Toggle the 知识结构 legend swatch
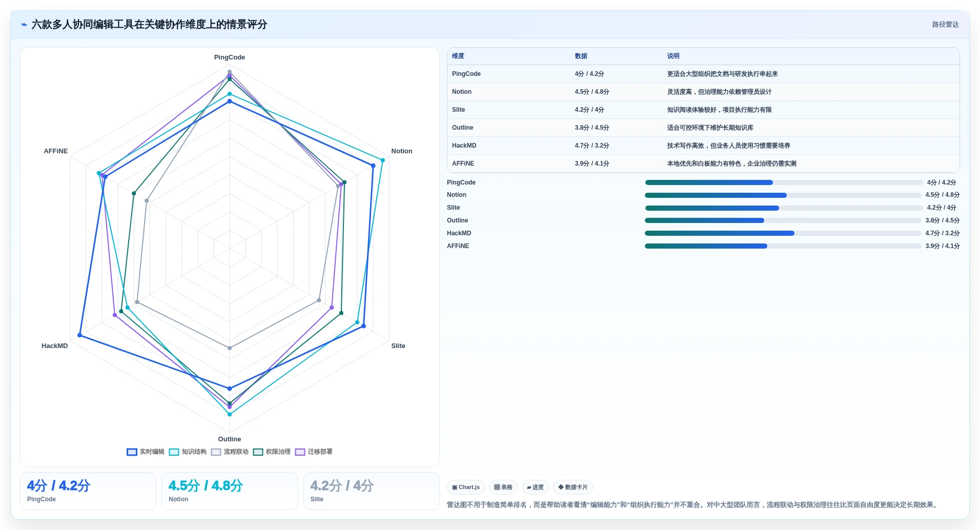The height and width of the screenshot is (530, 980). click(x=174, y=452)
